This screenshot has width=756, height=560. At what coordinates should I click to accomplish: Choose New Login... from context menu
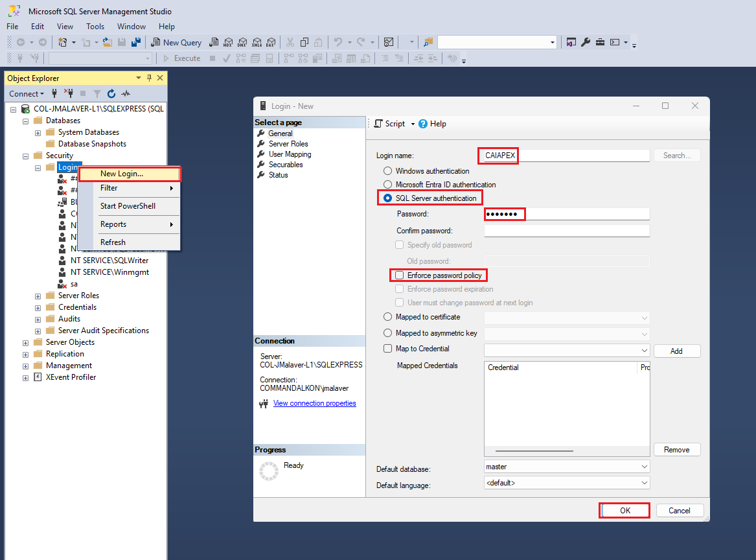point(130,174)
